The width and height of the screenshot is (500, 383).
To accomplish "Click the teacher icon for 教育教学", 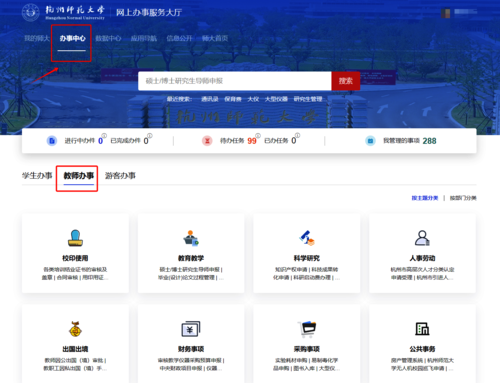I will 191,238.
